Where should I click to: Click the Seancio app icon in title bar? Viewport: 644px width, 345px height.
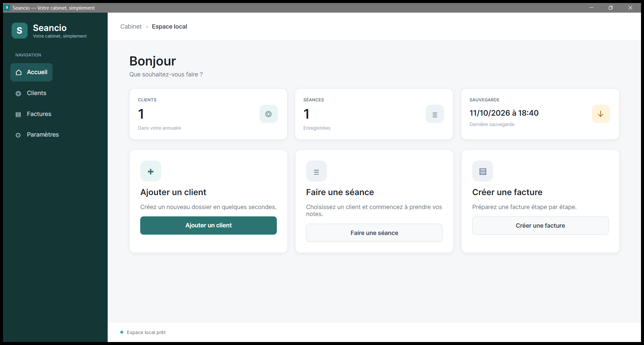7,7
